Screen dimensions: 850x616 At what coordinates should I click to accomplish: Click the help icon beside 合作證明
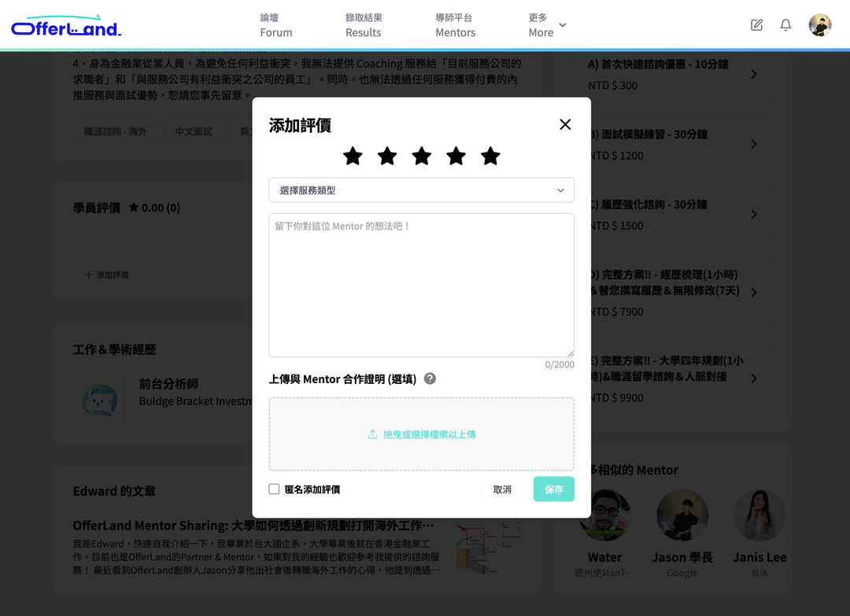(x=430, y=378)
